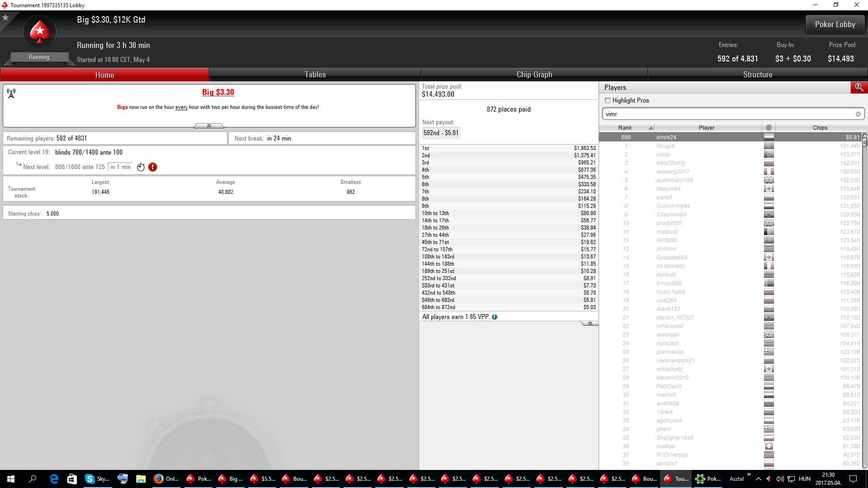Expand the Asztal toolbar overflow chevron
Screen dimensions: 868x488
pos(749,474)
